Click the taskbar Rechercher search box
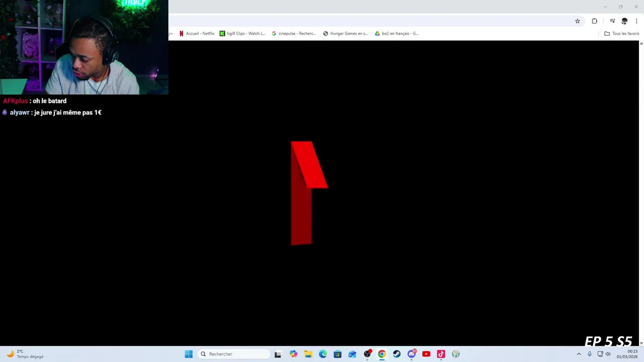Image resolution: width=644 pixels, height=362 pixels. (x=234, y=354)
